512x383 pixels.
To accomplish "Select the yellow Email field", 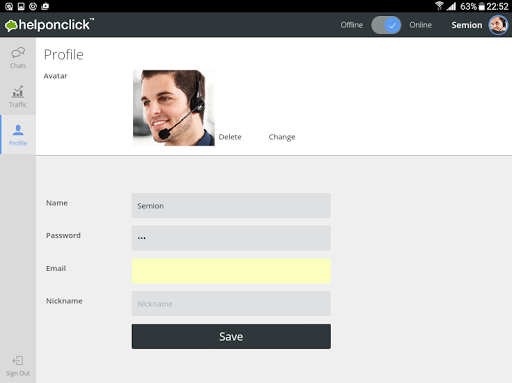I will [x=231, y=271].
